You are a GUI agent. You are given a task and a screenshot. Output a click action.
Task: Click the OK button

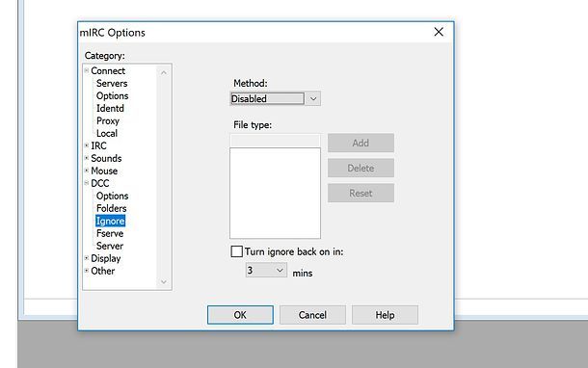(240, 315)
